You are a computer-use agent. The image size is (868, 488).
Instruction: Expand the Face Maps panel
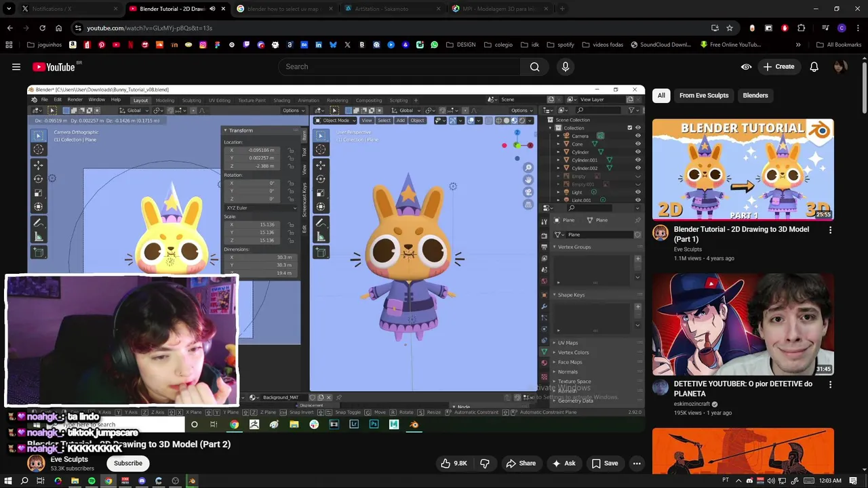pos(569,362)
